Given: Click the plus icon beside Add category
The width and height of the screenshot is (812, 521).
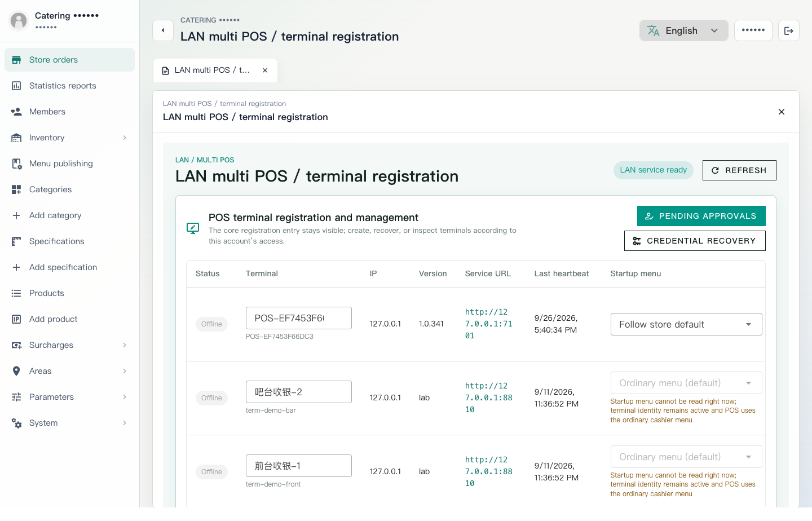Looking at the screenshot, I should [x=16, y=215].
